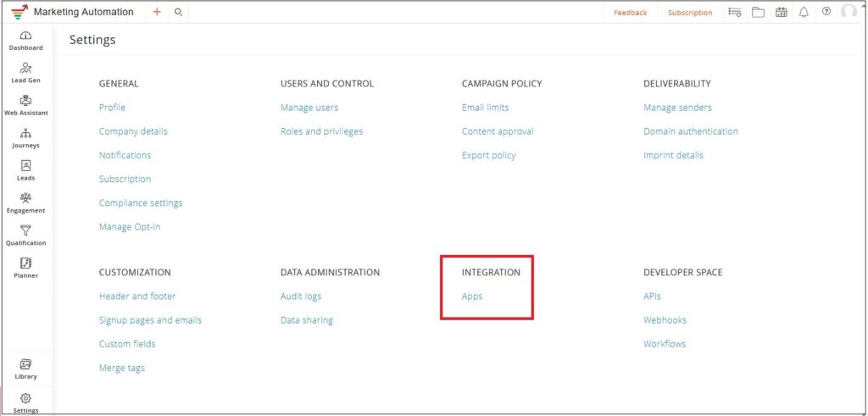Open the Dashboard from the sidebar
Viewport: 868px width, 416px height.
click(25, 40)
